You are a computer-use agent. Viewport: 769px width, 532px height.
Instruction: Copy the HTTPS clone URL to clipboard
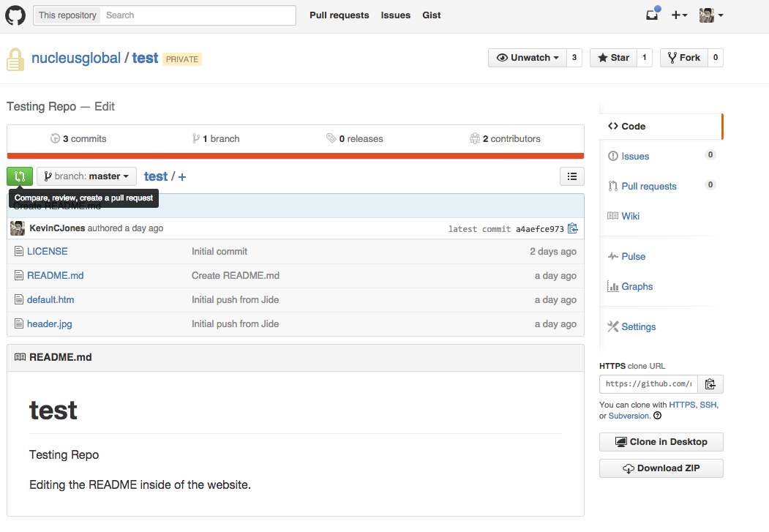point(710,384)
